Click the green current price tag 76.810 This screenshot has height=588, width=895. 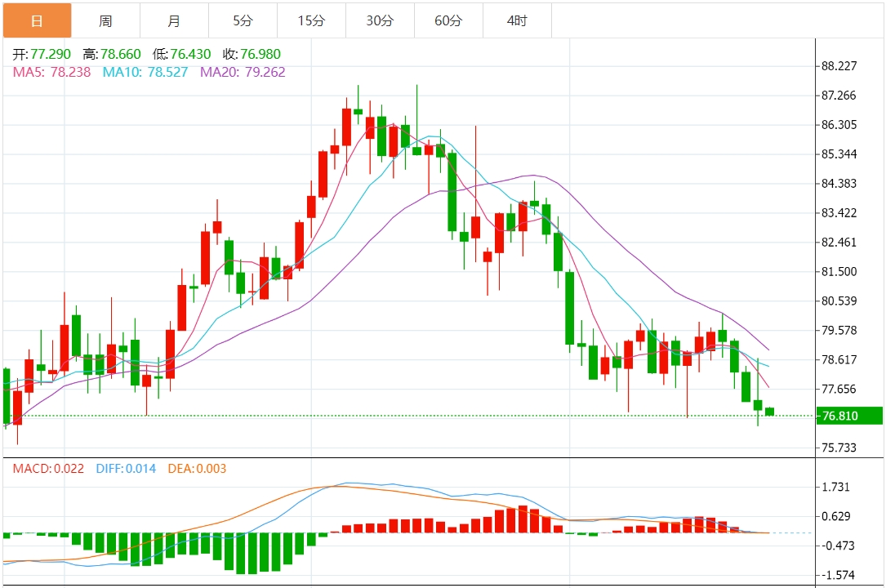[x=849, y=416]
